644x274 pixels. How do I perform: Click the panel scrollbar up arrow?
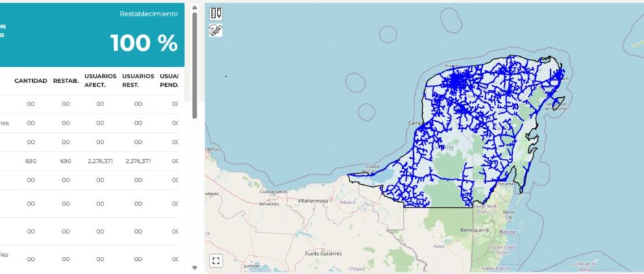[195, 9]
